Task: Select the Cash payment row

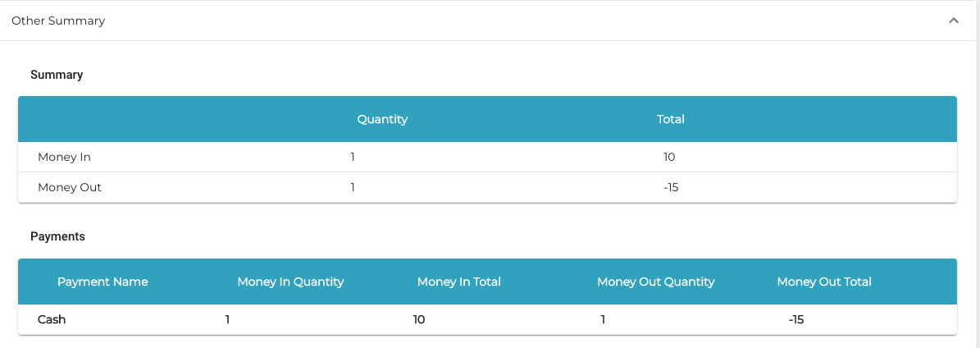Action: click(52, 319)
